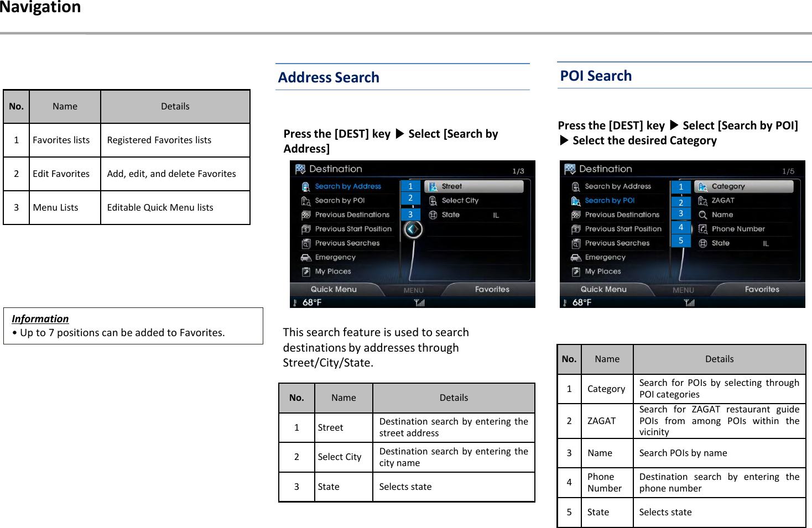812x528 pixels.
Task: Click the My Places icon in POI Search screen
Action: coord(576,271)
